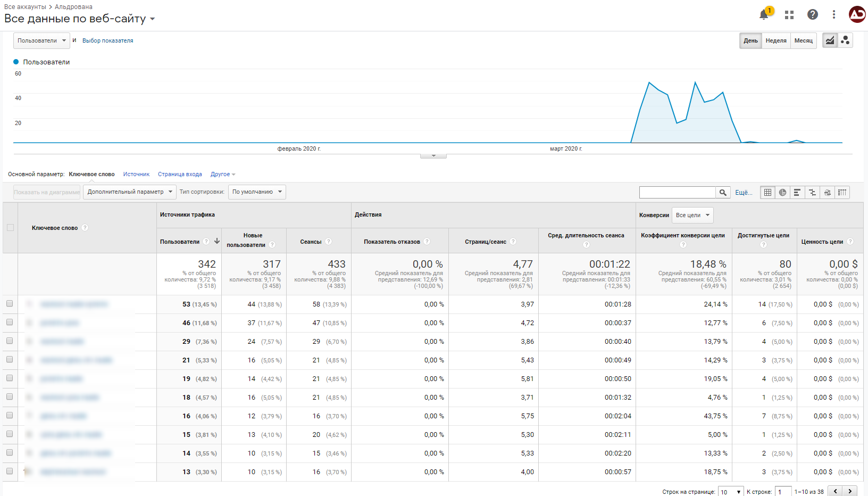Click Выбор показателя link

(x=107, y=40)
